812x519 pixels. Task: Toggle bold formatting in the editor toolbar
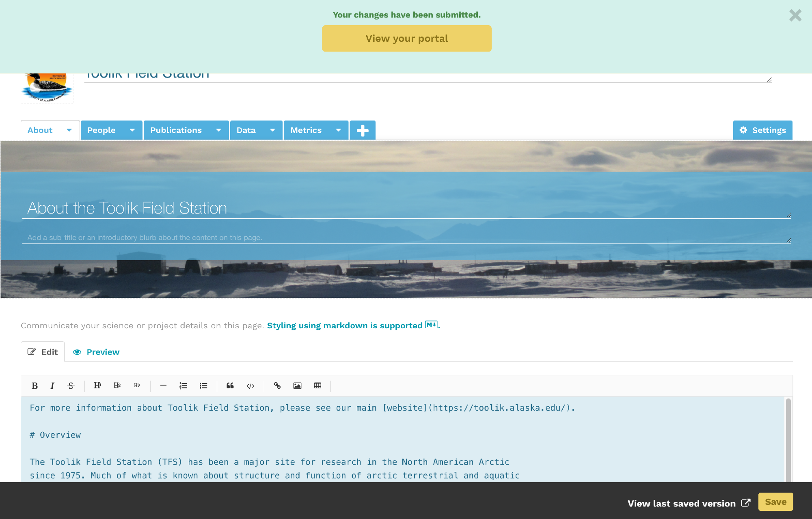click(x=35, y=385)
